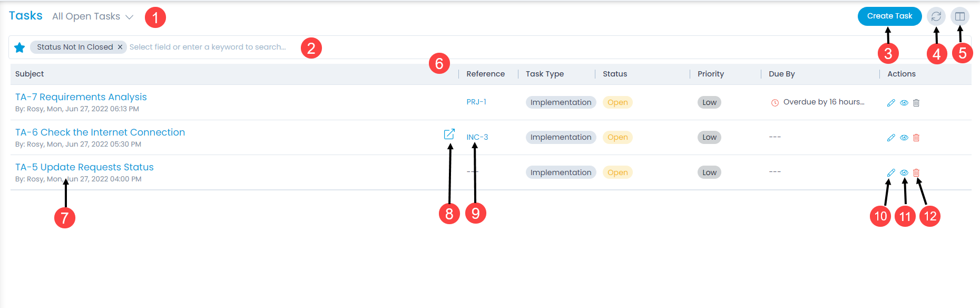
Task: Edit the TA-7 Requirements Analysis task
Action: point(891,103)
